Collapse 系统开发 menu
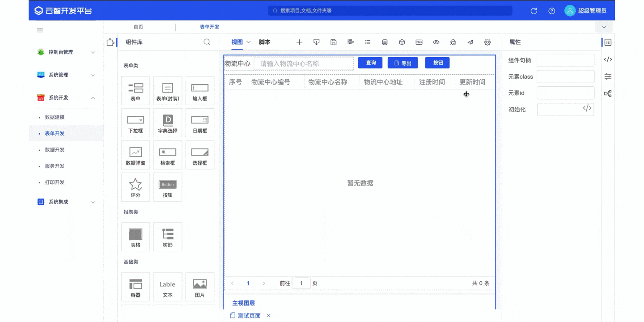 [x=66, y=98]
